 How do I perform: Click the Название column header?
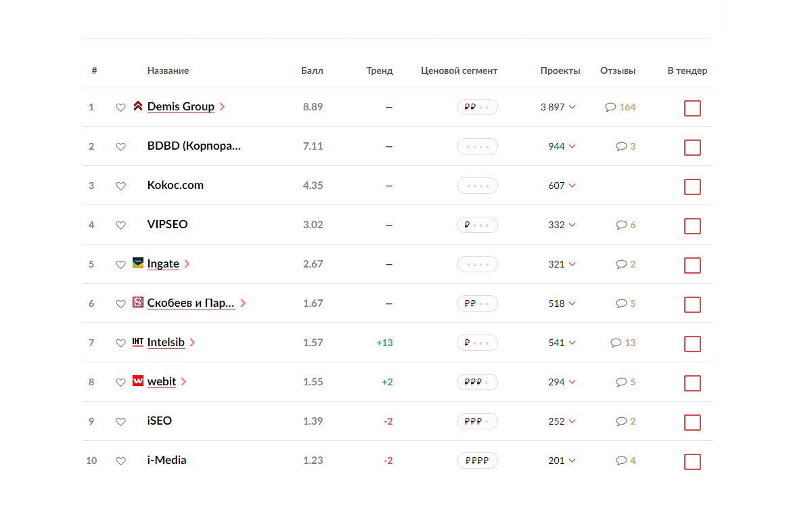click(168, 70)
